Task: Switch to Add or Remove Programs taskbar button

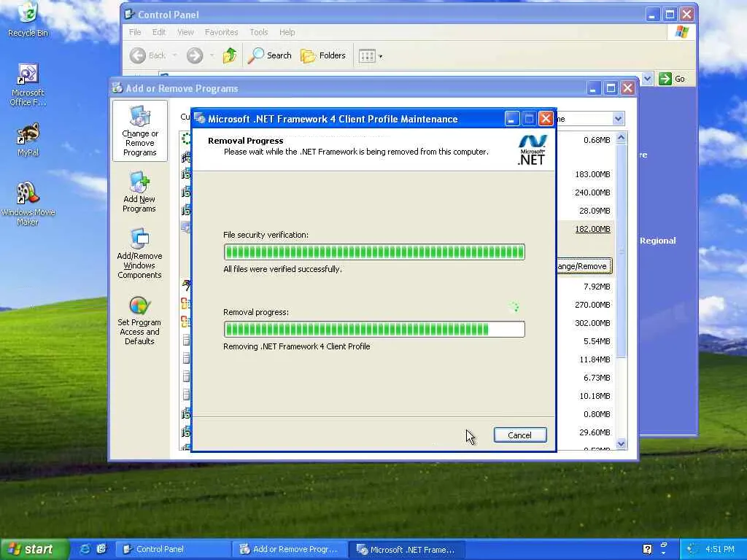Action: coord(290,549)
